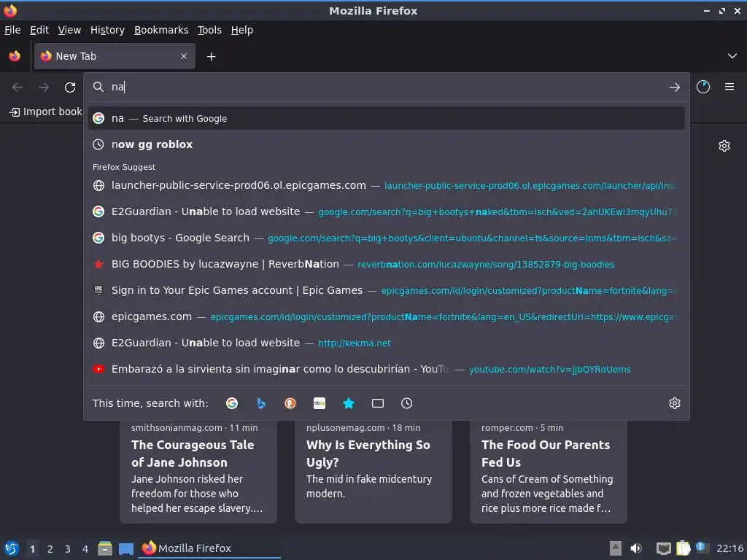
Task: Click the go arrow in the URL bar
Action: [675, 87]
